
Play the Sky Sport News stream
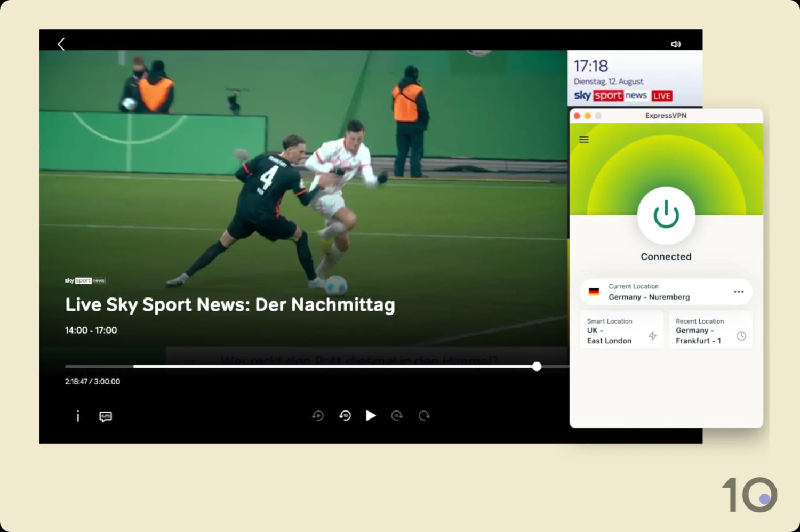point(371,415)
